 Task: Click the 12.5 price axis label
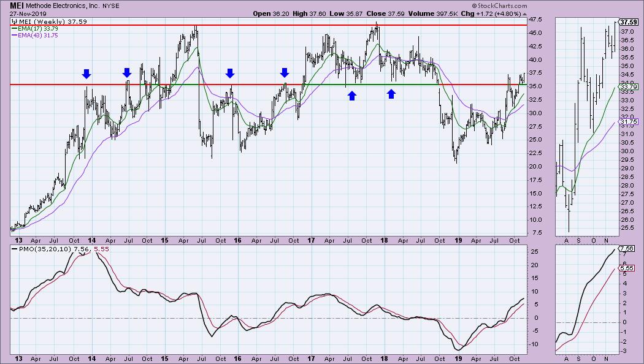coord(535,207)
